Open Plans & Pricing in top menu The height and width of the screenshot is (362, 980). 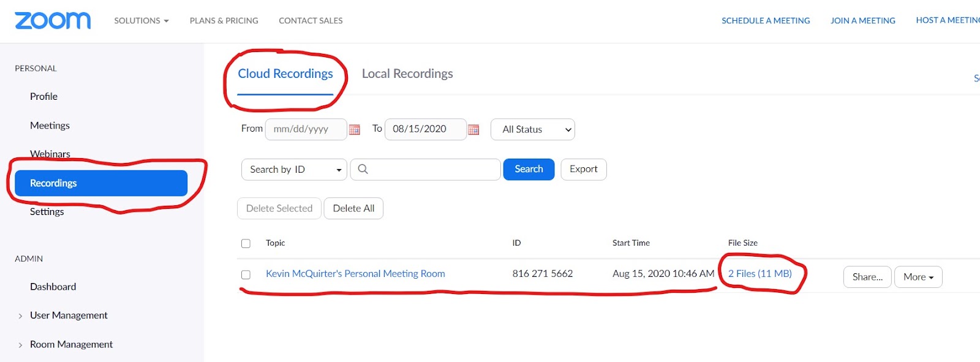pos(224,20)
